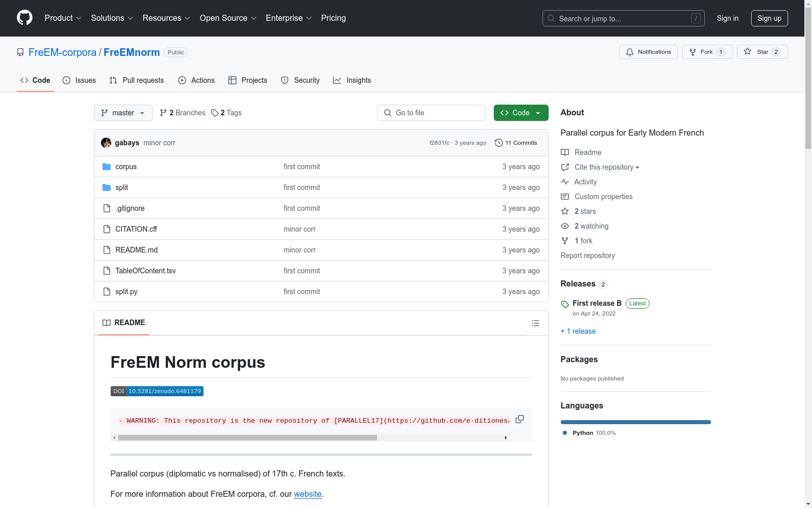Open the FreEM-corpora organization link
Image resolution: width=812 pixels, height=508 pixels.
pyautogui.click(x=62, y=52)
